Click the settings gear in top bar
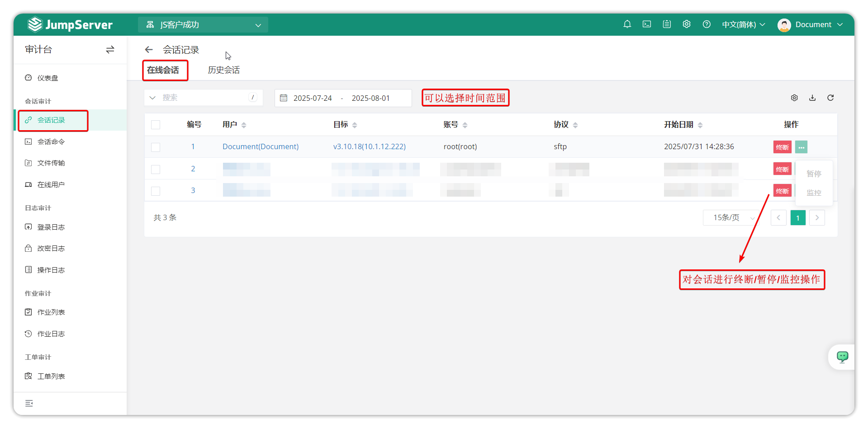 pyautogui.click(x=687, y=24)
